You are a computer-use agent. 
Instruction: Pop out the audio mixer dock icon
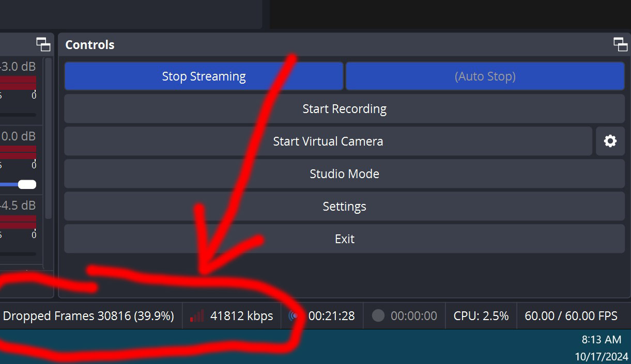(x=43, y=44)
